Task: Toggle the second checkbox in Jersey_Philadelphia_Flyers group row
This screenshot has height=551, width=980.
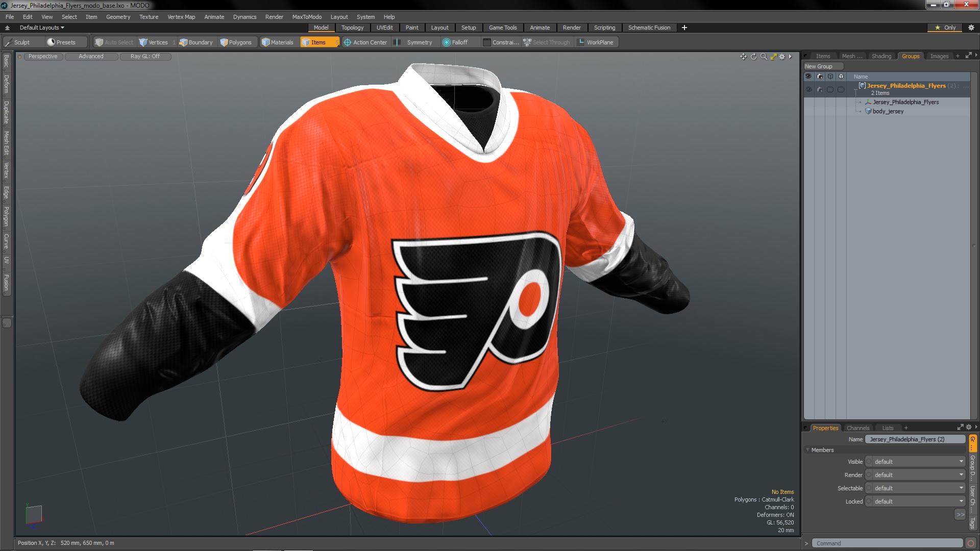Action: pos(841,89)
